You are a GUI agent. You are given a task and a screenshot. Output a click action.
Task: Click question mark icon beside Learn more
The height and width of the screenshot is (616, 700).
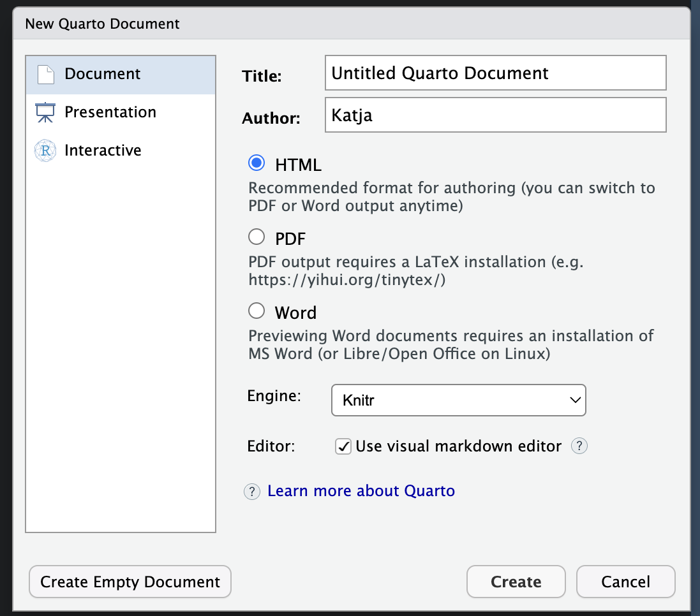point(253,491)
